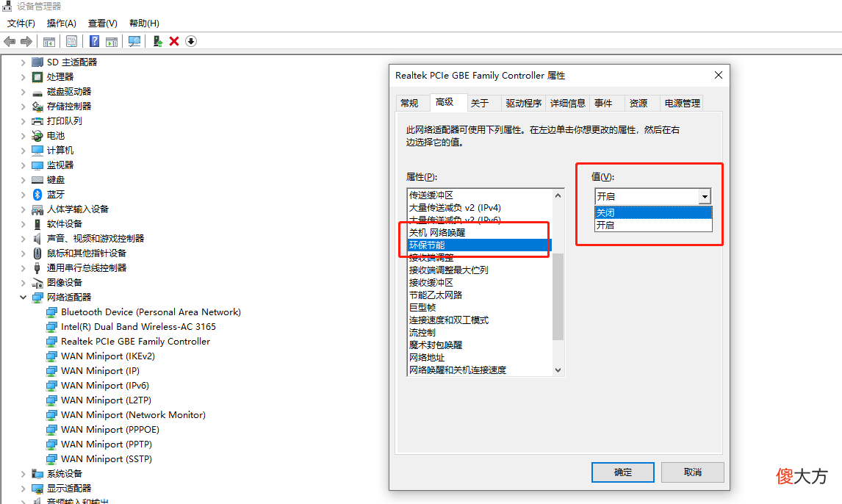The width and height of the screenshot is (842, 504).
Task: Select WAN Miniport (PPPOE) tree item
Action: (110, 430)
